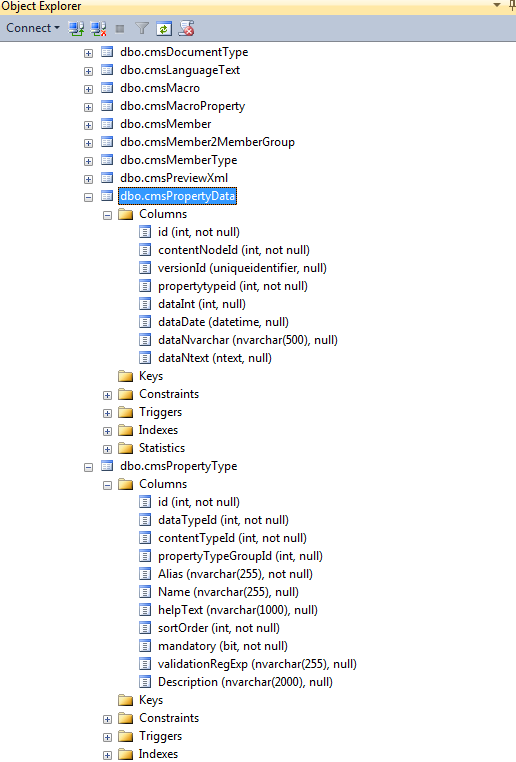Select the dbo.cmsPreviewXml table
Image resolution: width=516 pixels, height=762 pixels.
tap(174, 178)
